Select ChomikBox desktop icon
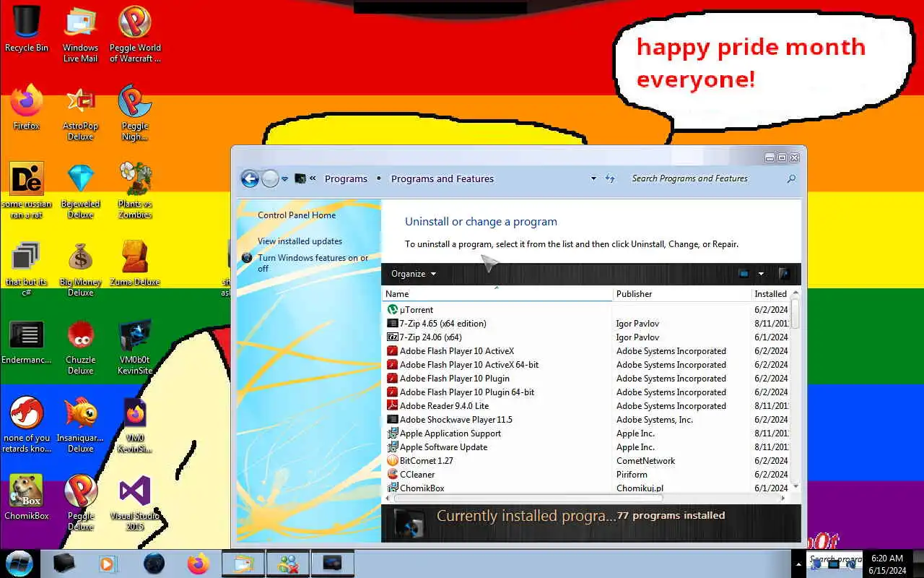 [27, 497]
